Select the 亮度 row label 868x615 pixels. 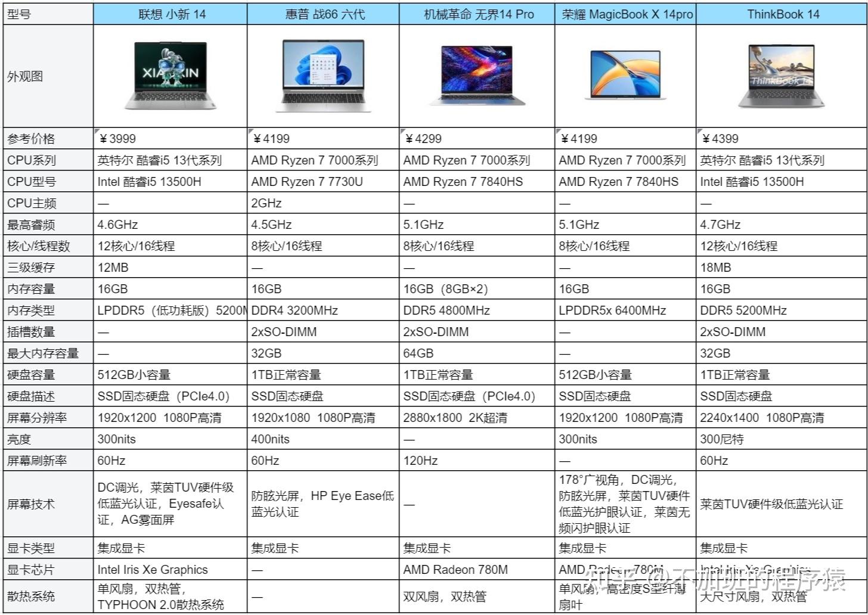point(48,439)
